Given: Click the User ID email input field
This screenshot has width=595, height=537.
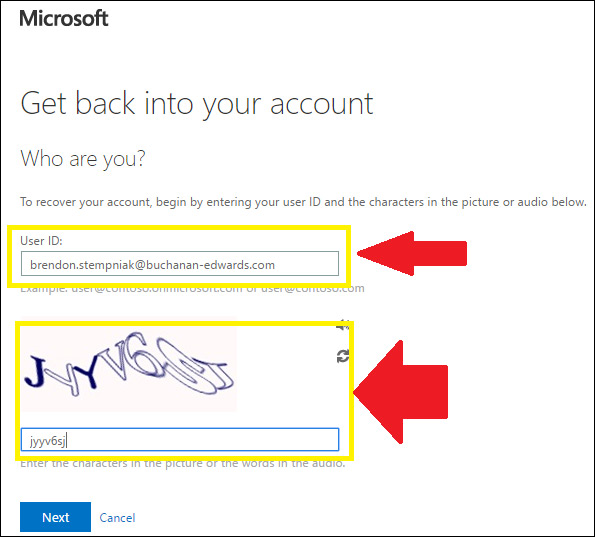Looking at the screenshot, I should click(x=179, y=264).
